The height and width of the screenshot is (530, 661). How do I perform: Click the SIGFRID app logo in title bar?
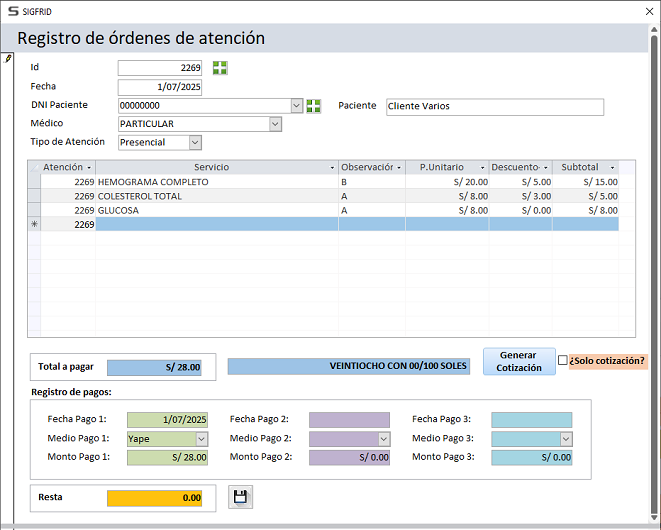point(12,11)
